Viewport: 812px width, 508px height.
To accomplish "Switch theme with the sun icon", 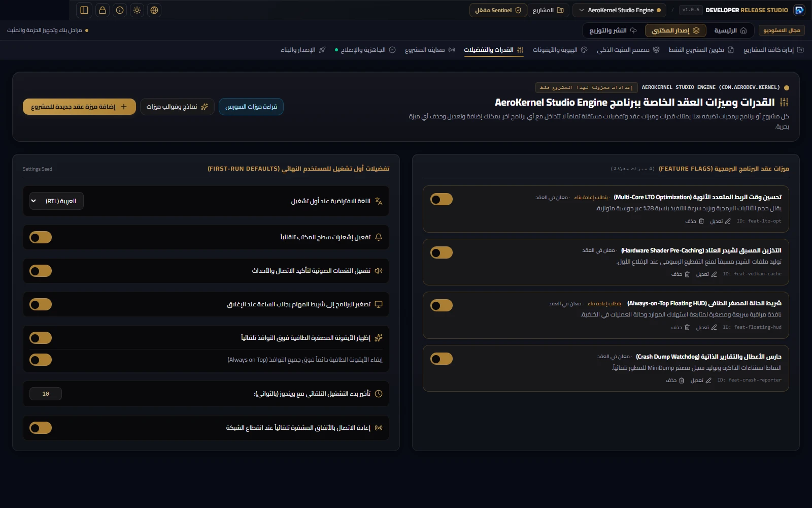I will click(x=137, y=10).
